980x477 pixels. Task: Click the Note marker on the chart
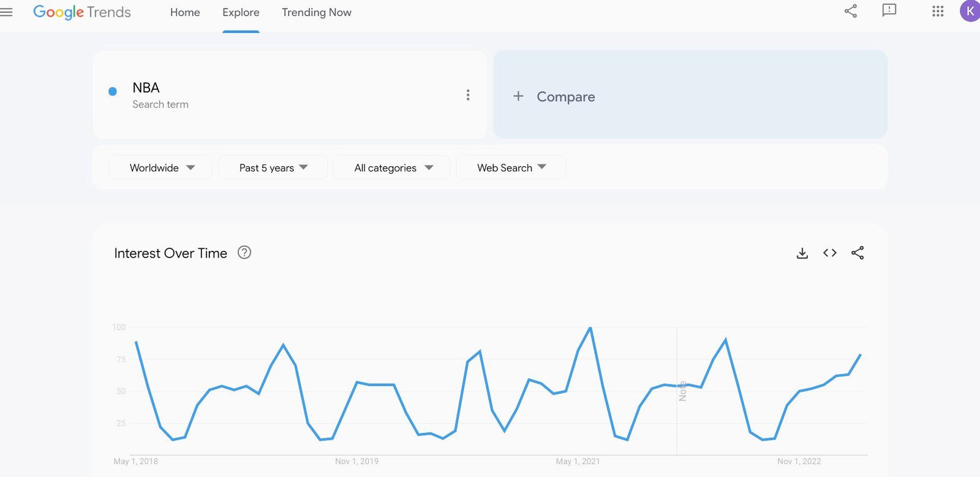(682, 391)
